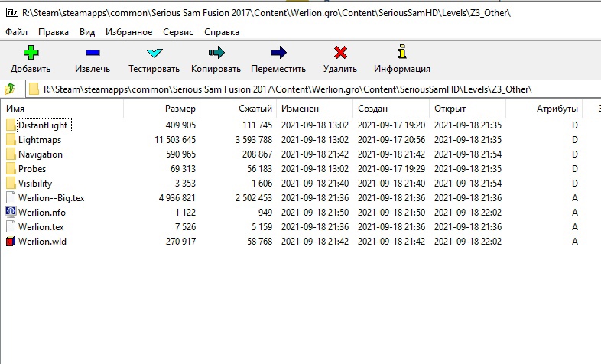Select the Visibility folder name
Image resolution: width=601 pixels, height=364 pixels.
click(x=35, y=184)
